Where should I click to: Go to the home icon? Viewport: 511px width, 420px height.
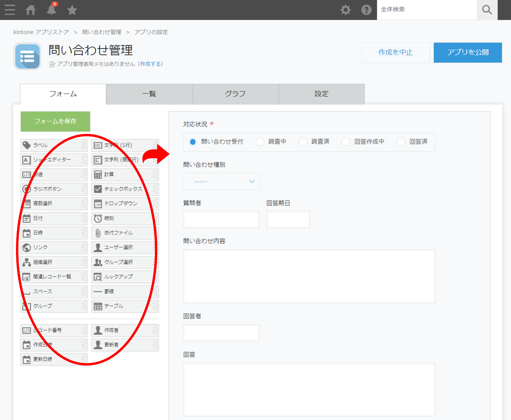31,10
